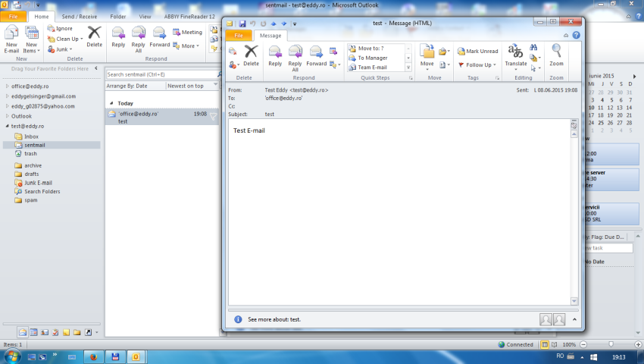Save message via quick access toolbar
The width and height of the screenshot is (644, 364).
(x=242, y=24)
